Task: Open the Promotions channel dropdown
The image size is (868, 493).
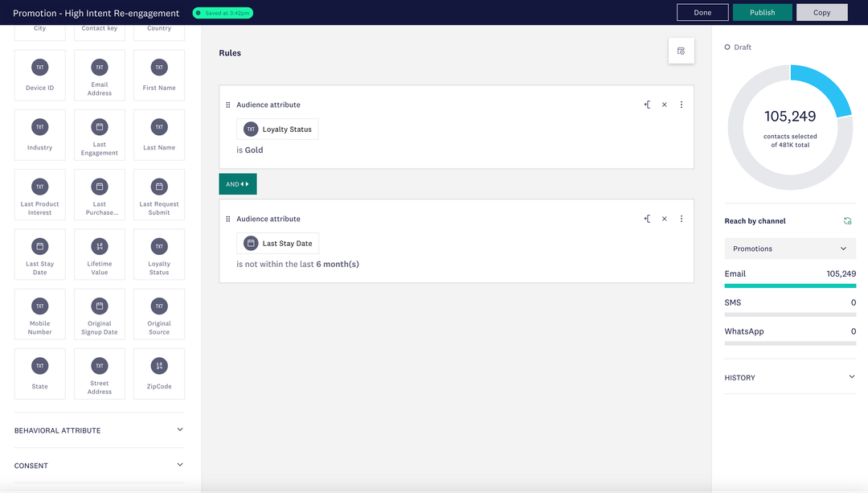Action: coord(790,249)
